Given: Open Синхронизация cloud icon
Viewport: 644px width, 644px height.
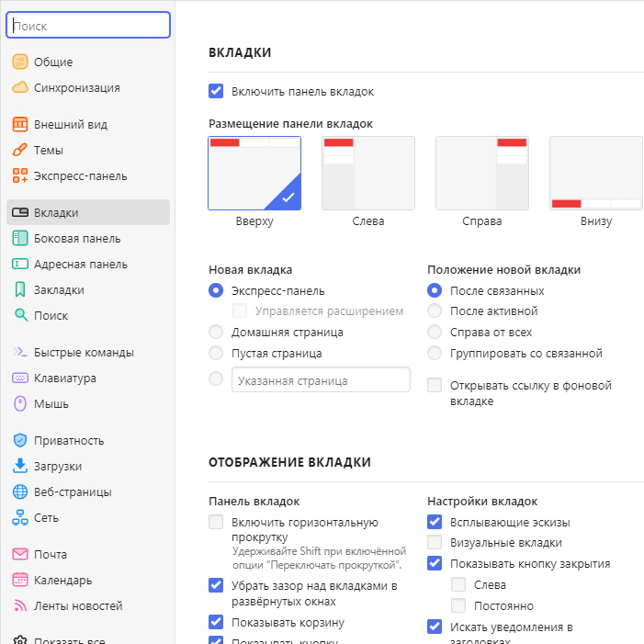Looking at the screenshot, I should click(x=19, y=88).
